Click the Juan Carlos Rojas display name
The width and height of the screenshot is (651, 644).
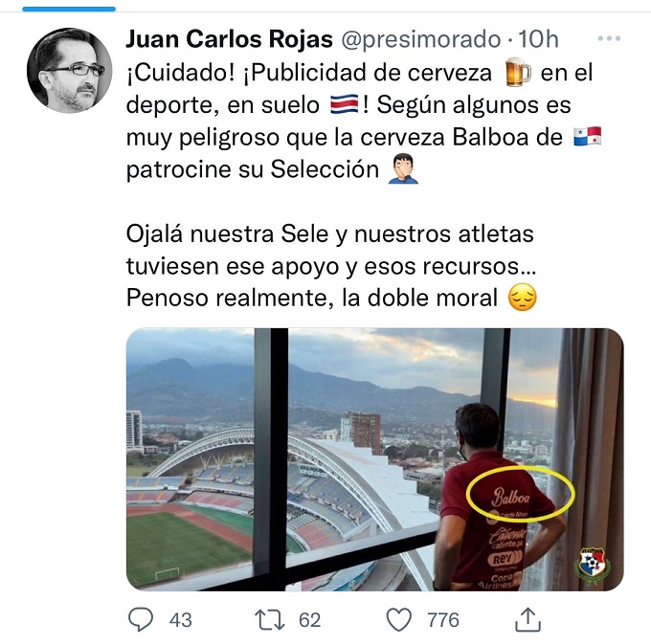click(x=229, y=39)
